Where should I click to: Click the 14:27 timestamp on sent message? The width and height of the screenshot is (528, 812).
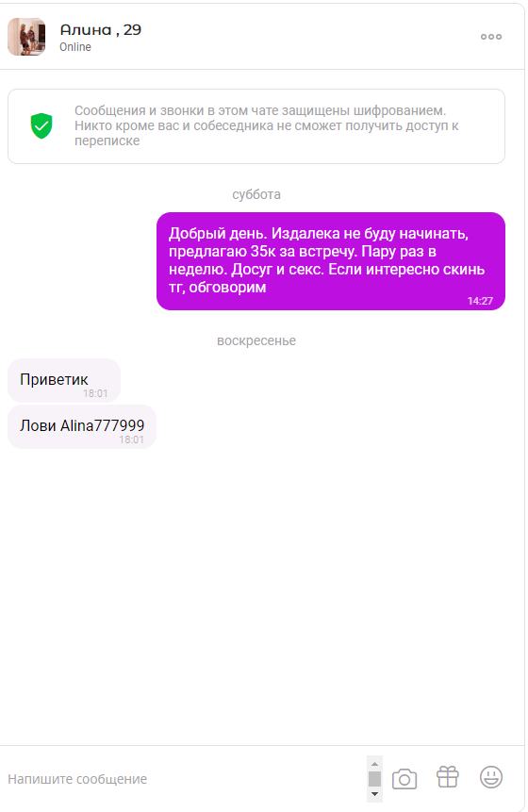click(x=480, y=301)
